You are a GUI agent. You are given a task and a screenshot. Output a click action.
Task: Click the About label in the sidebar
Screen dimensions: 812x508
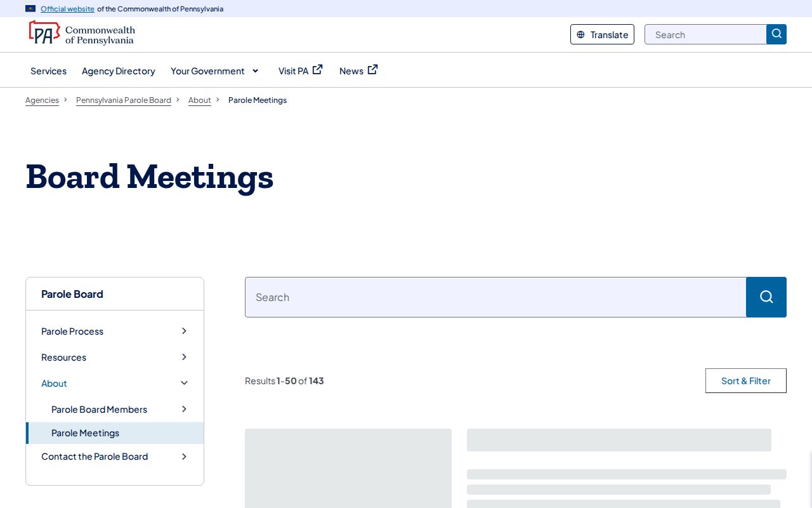54,384
